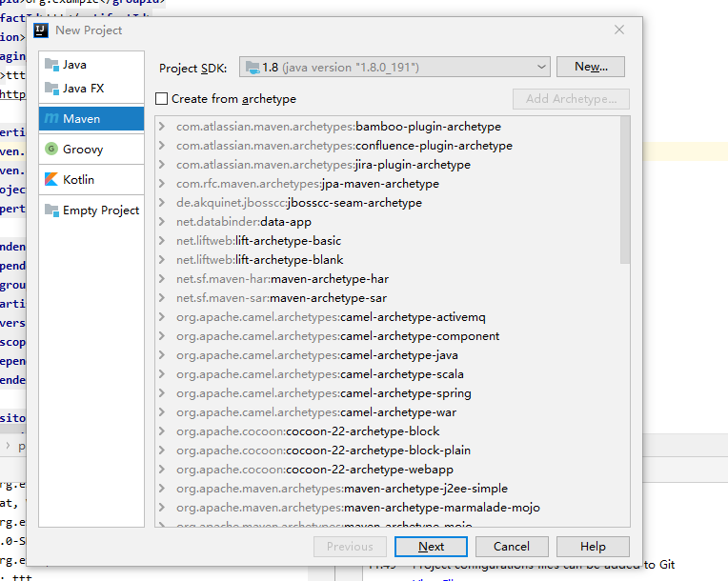Click the IntelliJ logo in the dialog title
This screenshot has height=581, width=728.
[x=41, y=30]
